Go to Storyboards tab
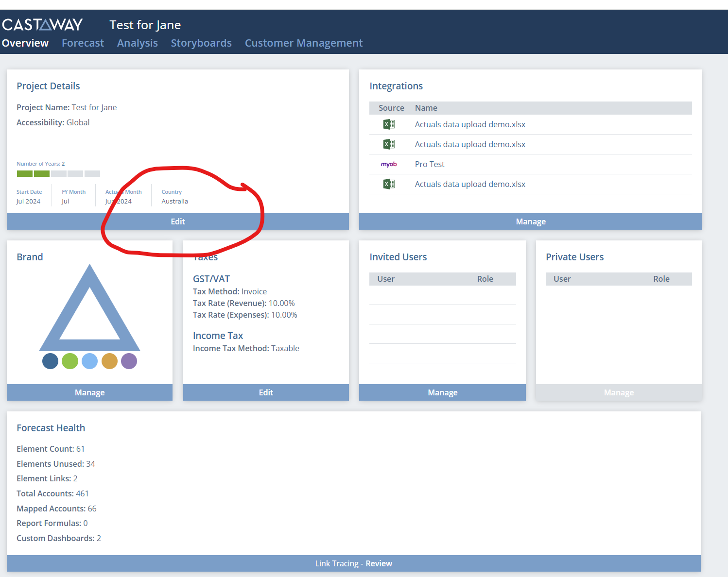728x577 pixels. point(201,43)
